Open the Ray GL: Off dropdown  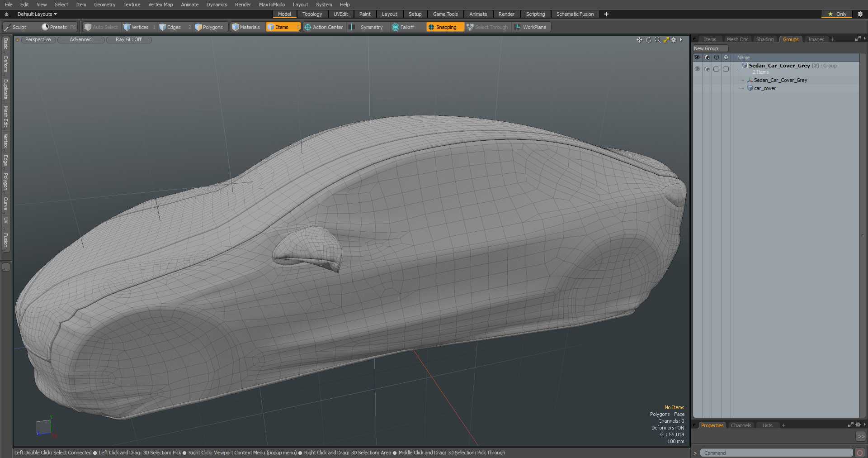pyautogui.click(x=128, y=40)
